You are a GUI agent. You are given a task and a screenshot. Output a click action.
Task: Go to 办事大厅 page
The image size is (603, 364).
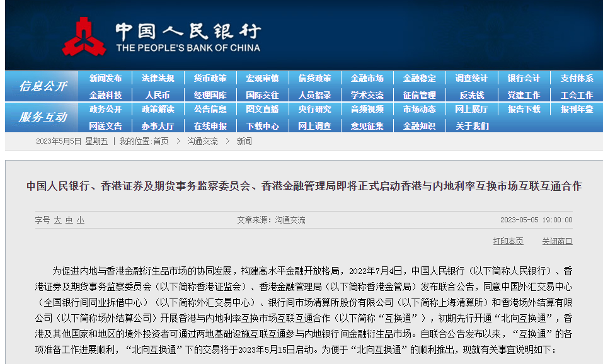click(x=158, y=126)
